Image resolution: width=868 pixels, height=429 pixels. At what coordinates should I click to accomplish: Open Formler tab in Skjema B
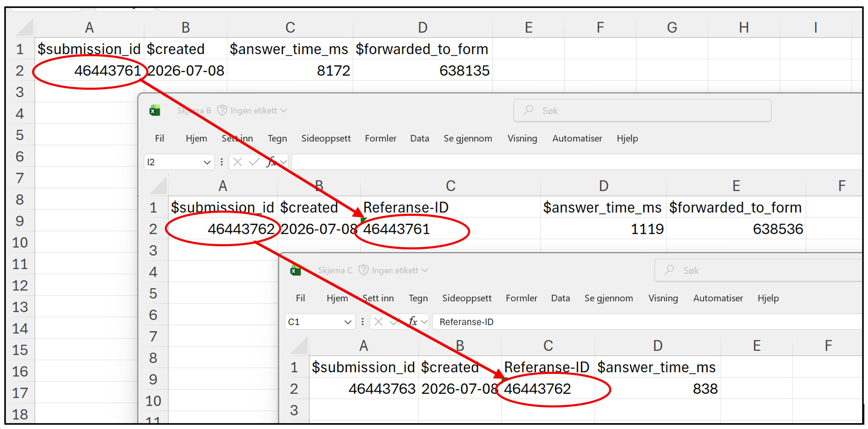point(380,138)
